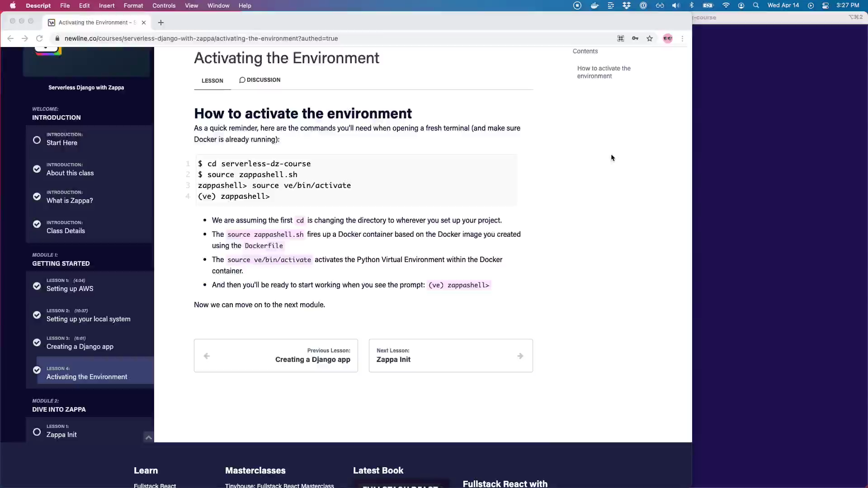Open Dropbox from the menu bar
The height and width of the screenshot is (488, 868).
627,5
